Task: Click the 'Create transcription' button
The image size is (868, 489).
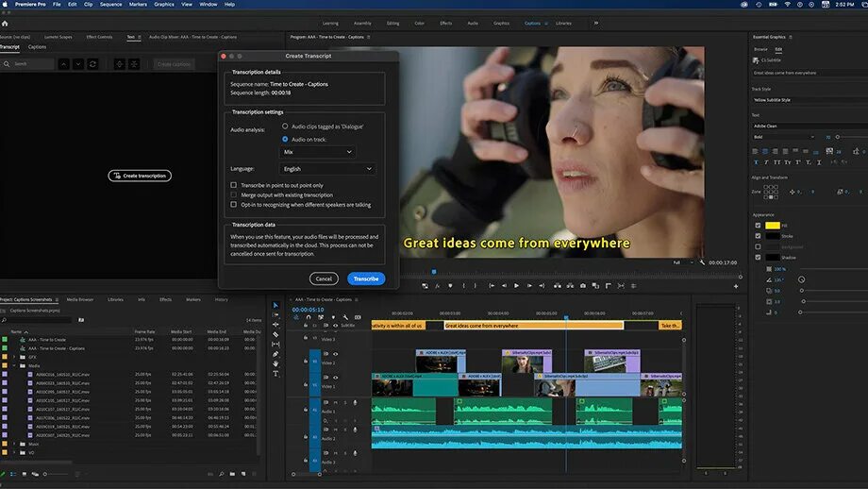Action: pos(140,176)
